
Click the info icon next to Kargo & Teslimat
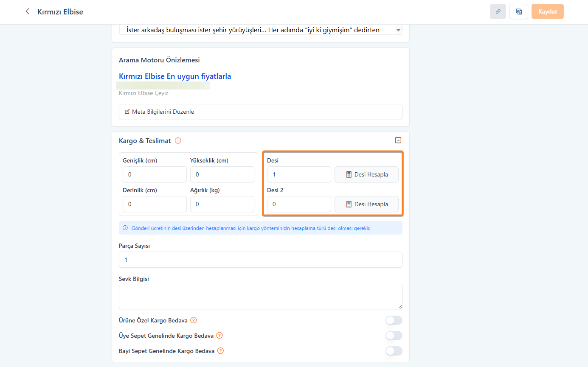click(178, 140)
